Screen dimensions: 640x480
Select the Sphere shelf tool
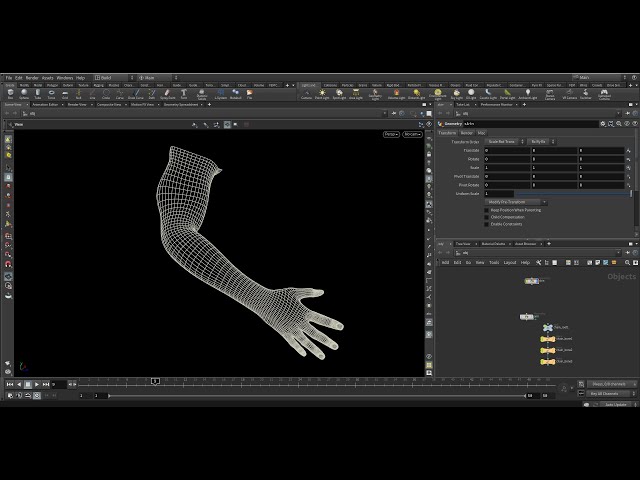tap(24, 94)
